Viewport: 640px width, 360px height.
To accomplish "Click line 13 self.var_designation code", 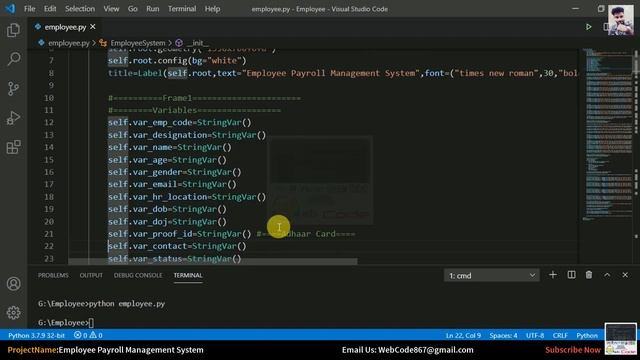I will coord(187,135).
